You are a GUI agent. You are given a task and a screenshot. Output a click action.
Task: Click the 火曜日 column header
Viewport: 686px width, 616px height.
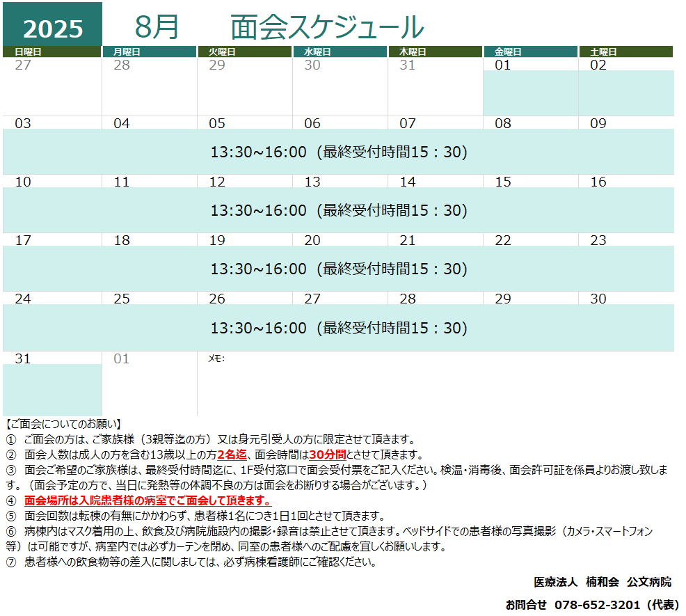(x=245, y=52)
